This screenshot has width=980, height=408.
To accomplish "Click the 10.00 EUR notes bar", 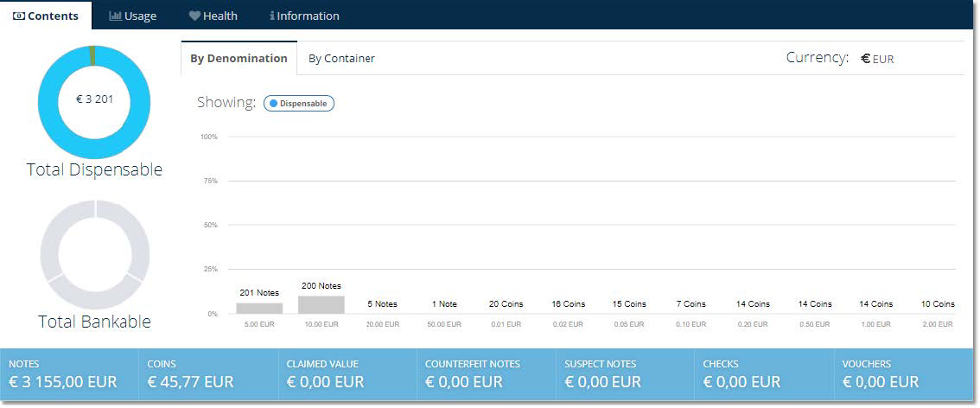I will 321,304.
